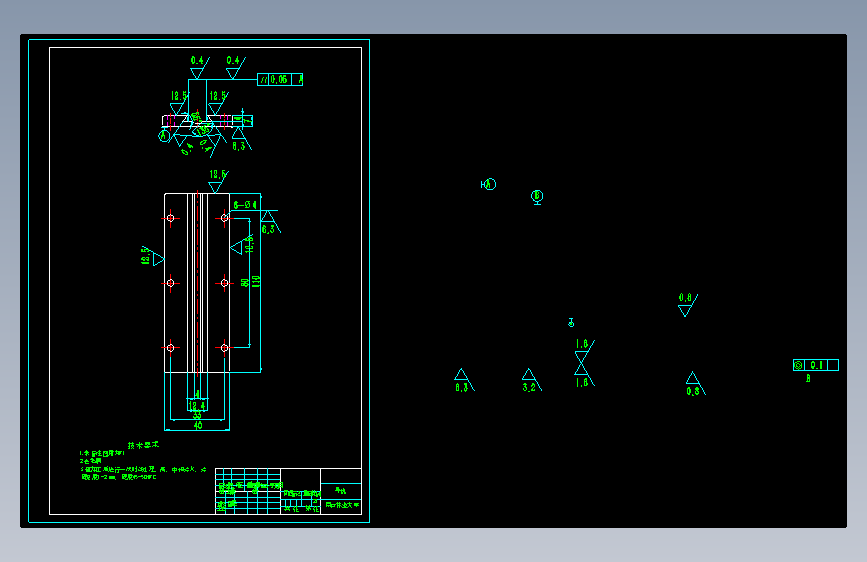Click the lone B label below 0.1 frame
867x562 pixels.
(x=808, y=379)
